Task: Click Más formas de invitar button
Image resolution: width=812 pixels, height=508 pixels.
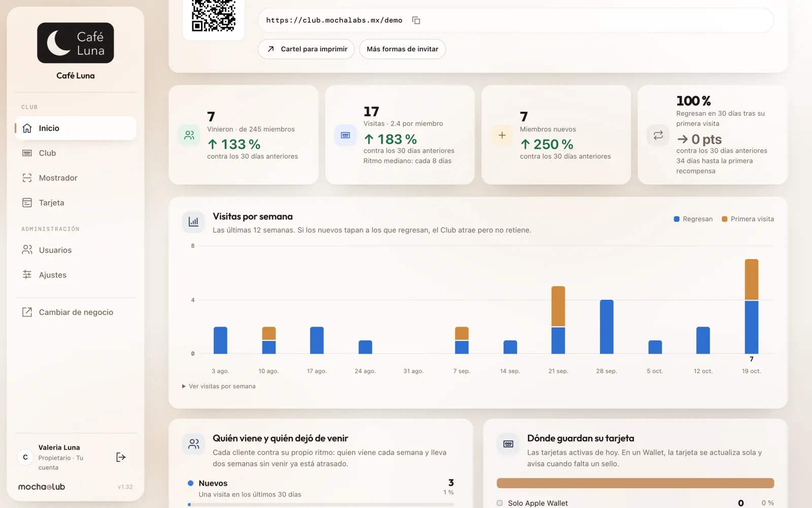Action: 402,49
